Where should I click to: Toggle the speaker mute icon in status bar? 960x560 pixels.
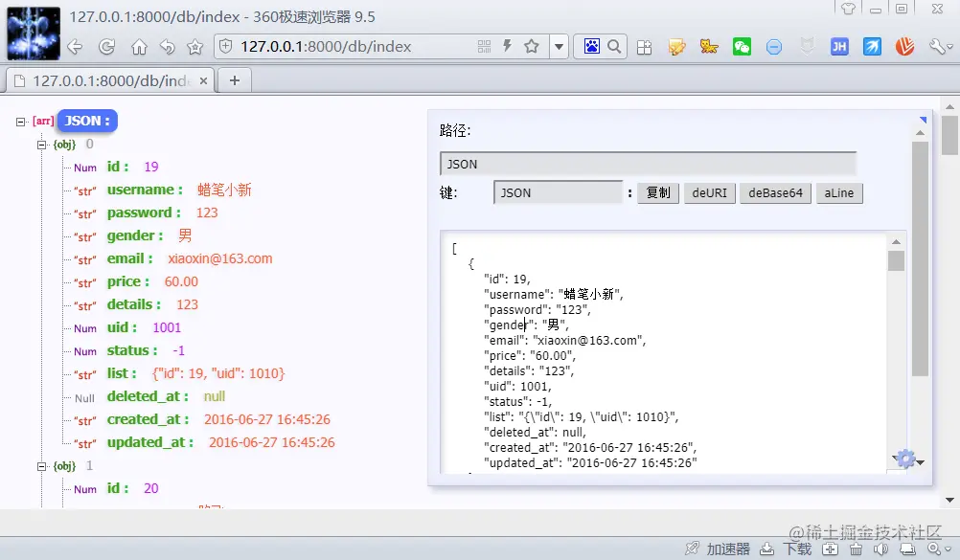[881, 549]
